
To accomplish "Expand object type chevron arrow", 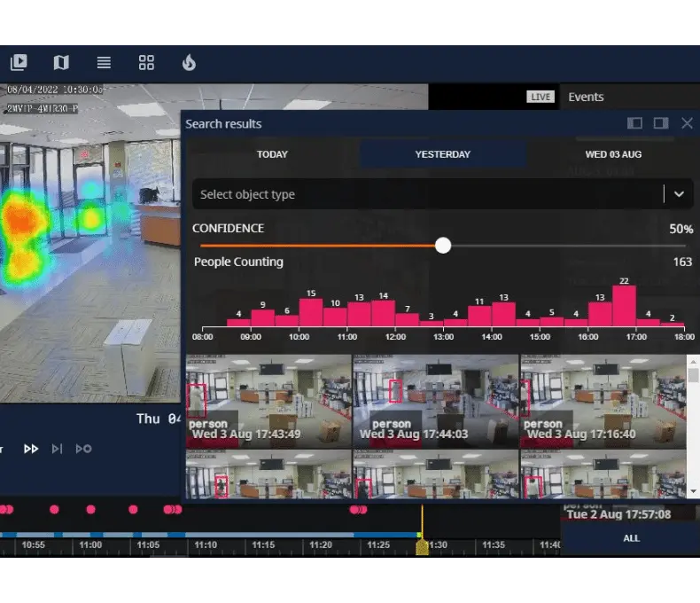I will [679, 194].
